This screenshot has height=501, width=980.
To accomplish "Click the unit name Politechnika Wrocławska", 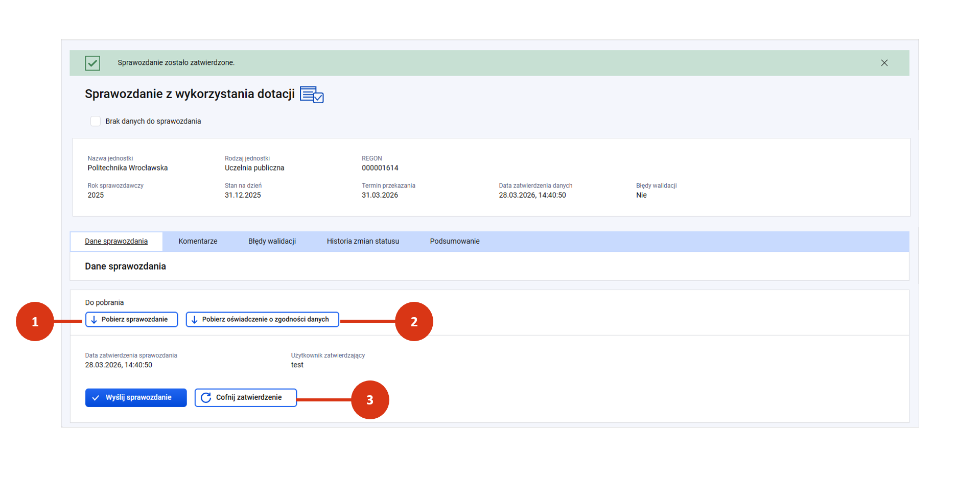I will pyautogui.click(x=127, y=168).
